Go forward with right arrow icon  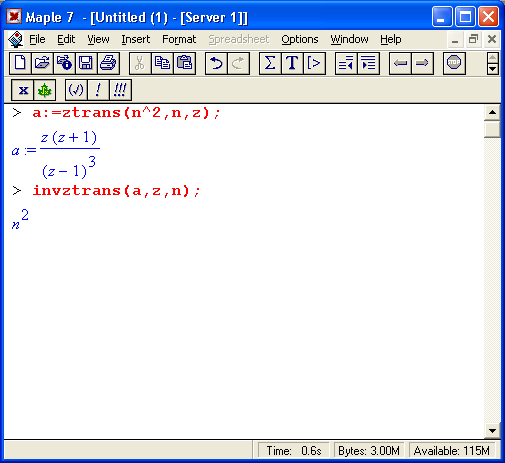point(422,63)
